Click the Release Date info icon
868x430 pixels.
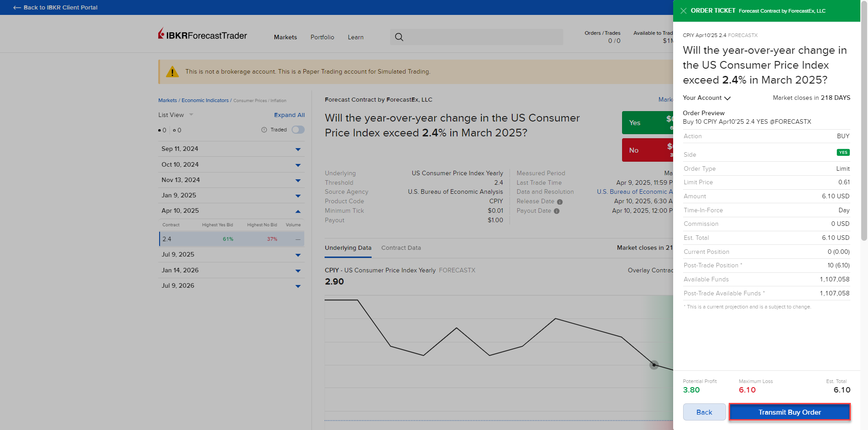pyautogui.click(x=560, y=202)
